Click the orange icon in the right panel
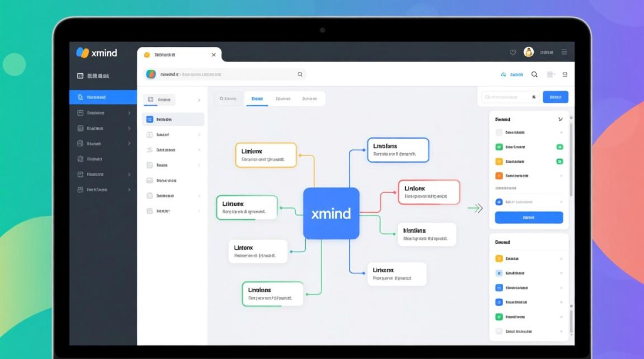644x359 pixels. coord(499,176)
